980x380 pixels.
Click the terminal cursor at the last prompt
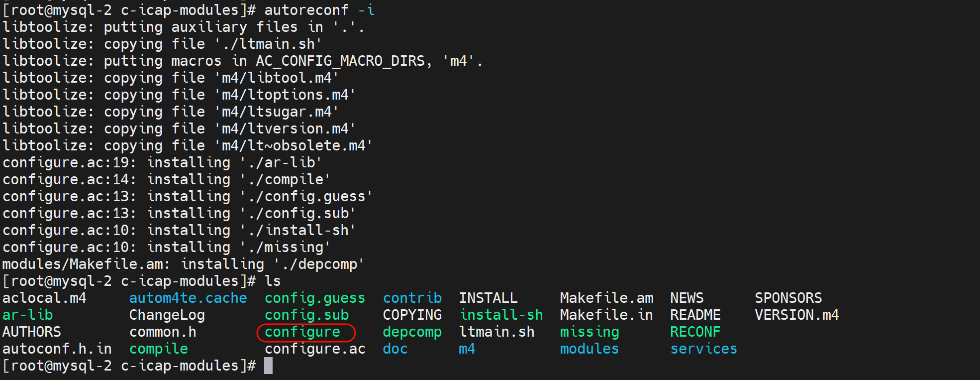pos(268,366)
